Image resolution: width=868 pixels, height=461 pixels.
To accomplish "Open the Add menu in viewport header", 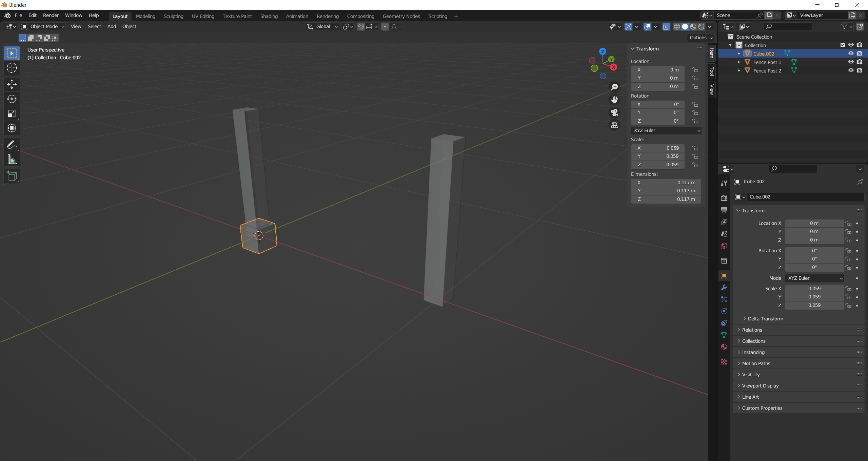I will [112, 26].
